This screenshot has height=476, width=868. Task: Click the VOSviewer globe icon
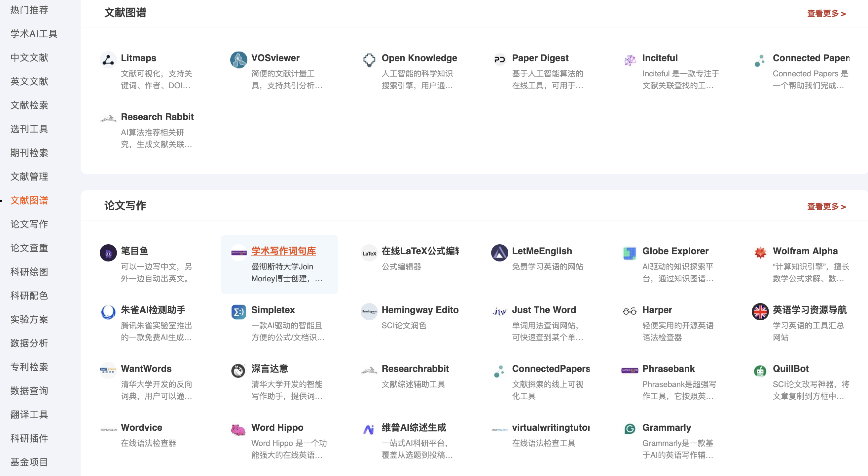coord(238,60)
